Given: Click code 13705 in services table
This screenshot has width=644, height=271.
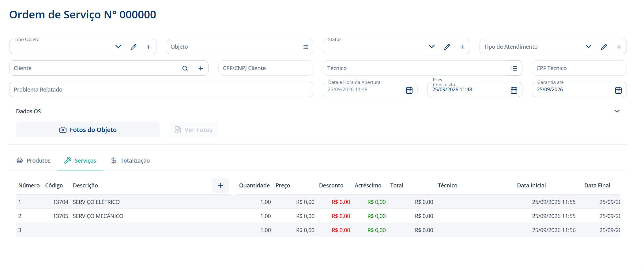Looking at the screenshot, I should pos(61,216).
